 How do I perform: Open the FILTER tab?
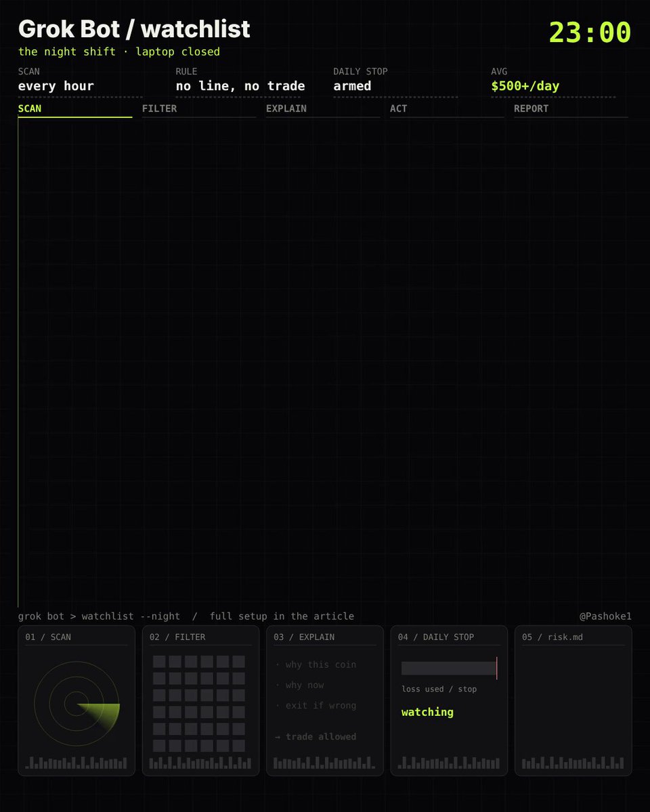(x=199, y=109)
